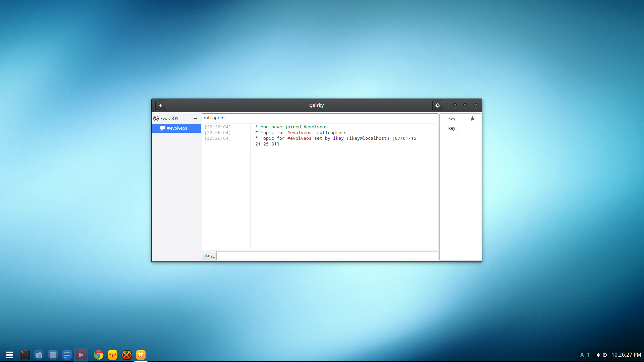Screen dimensions: 644x362
Task: Click the purple ikey nick in the chat log
Action: 338,138
